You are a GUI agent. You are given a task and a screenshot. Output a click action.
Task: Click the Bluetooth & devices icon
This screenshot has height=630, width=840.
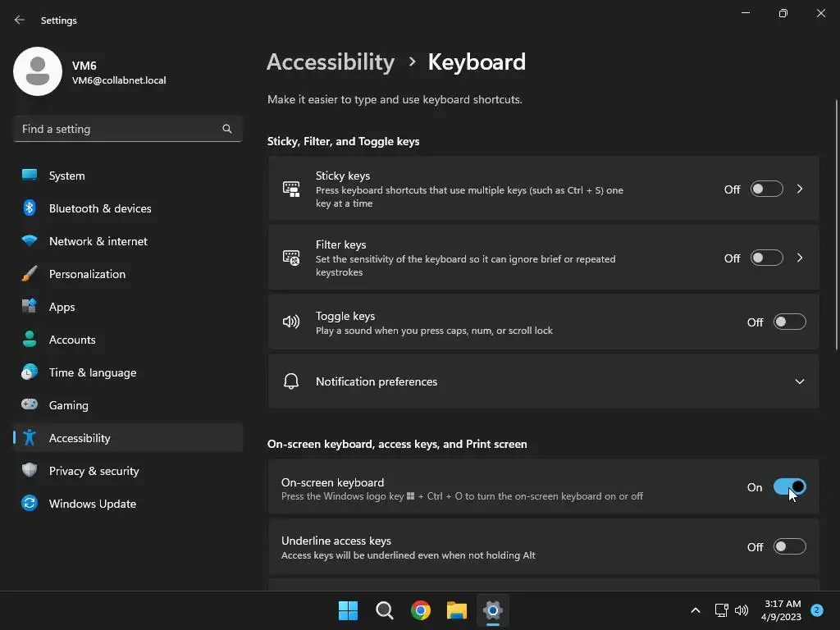click(30, 208)
